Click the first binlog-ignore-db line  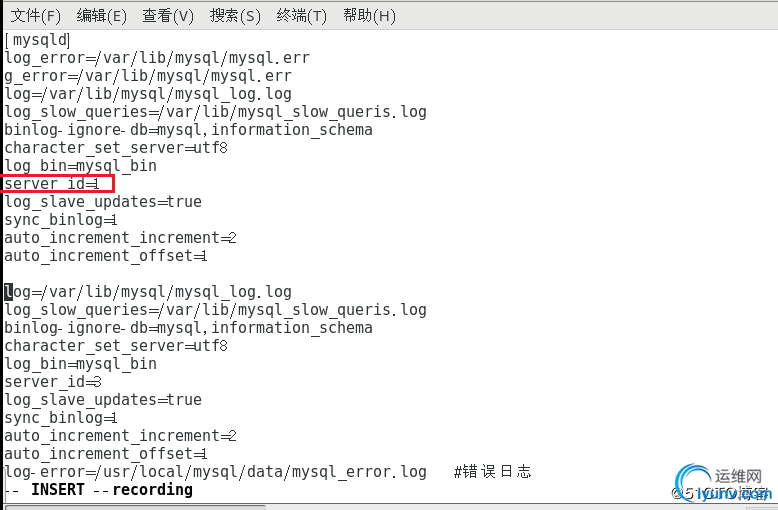click(x=188, y=130)
